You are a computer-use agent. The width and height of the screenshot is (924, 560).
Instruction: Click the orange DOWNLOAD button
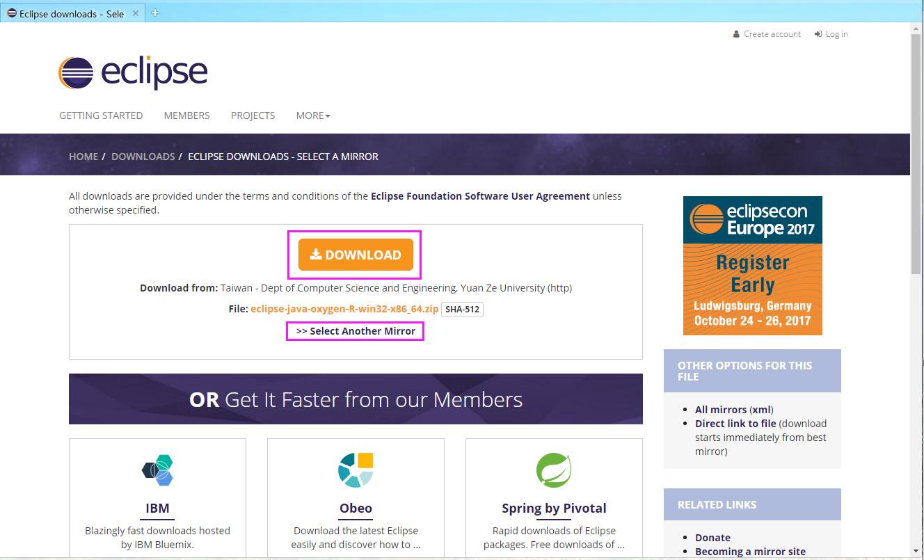click(356, 255)
